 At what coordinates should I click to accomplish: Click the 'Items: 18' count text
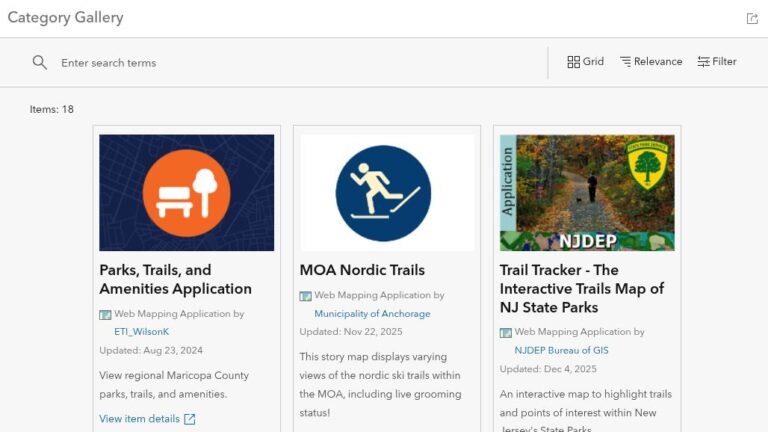51,109
